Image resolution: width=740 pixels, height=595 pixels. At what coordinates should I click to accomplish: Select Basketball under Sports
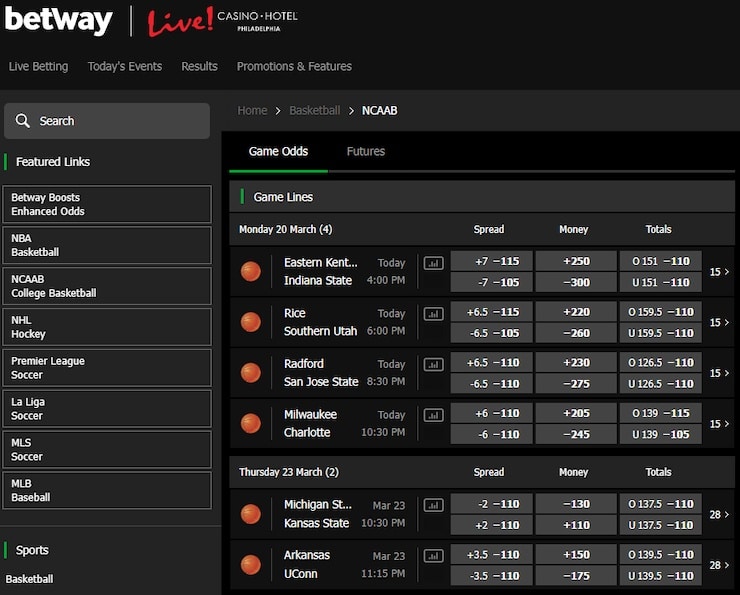click(29, 579)
